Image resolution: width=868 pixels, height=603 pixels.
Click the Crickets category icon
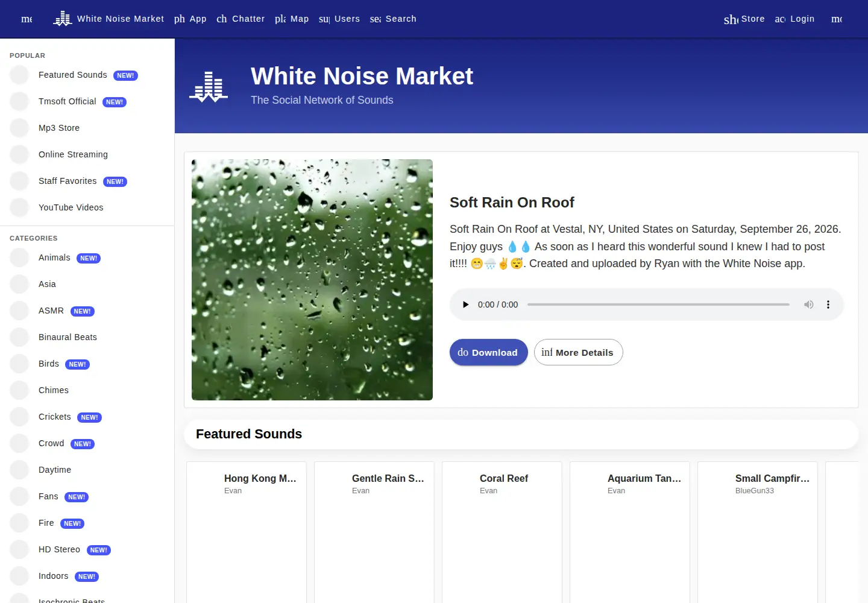[19, 417]
